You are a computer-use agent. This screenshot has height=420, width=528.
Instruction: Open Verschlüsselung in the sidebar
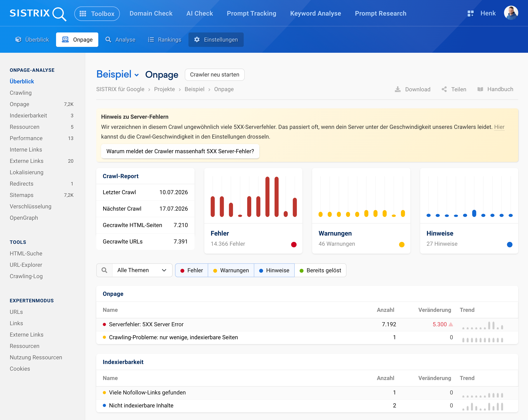30,206
